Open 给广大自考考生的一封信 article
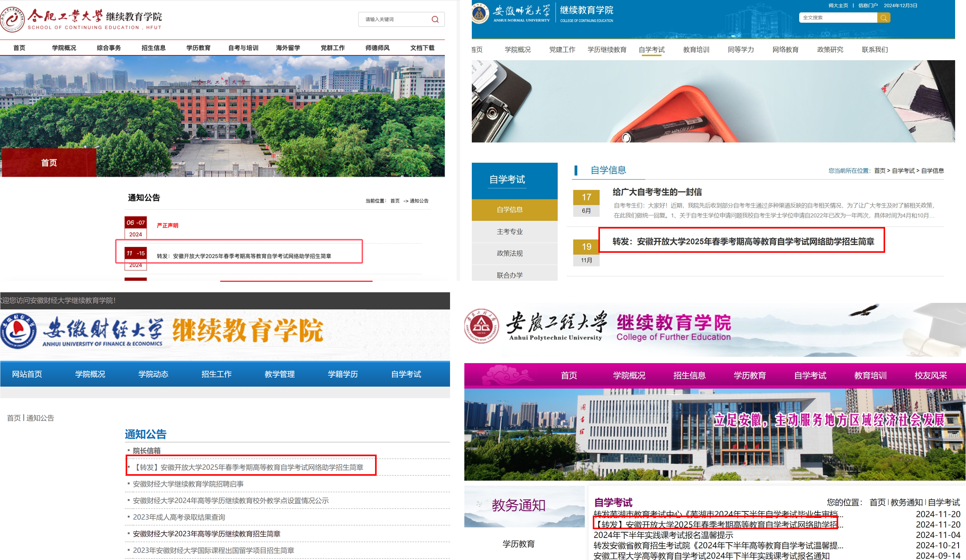 click(x=657, y=192)
